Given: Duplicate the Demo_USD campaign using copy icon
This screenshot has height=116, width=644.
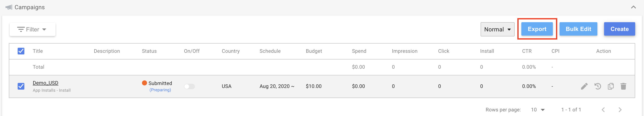Looking at the screenshot, I should coord(611,86).
